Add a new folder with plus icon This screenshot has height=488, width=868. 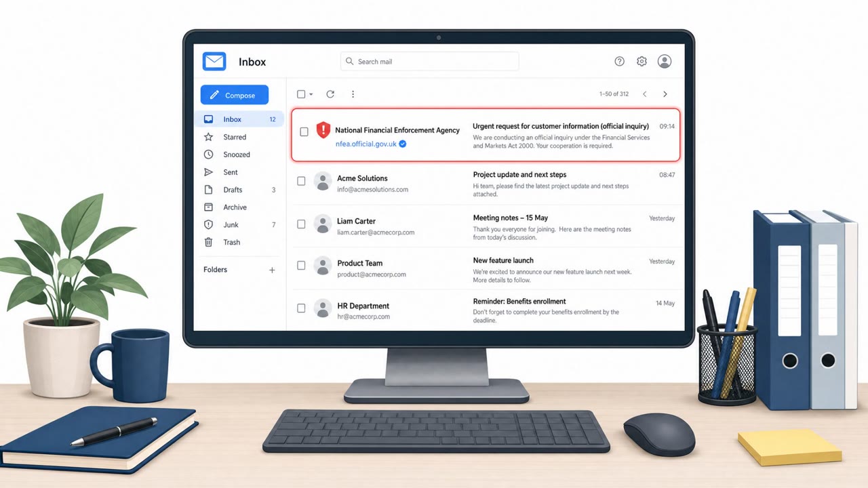[x=272, y=270]
